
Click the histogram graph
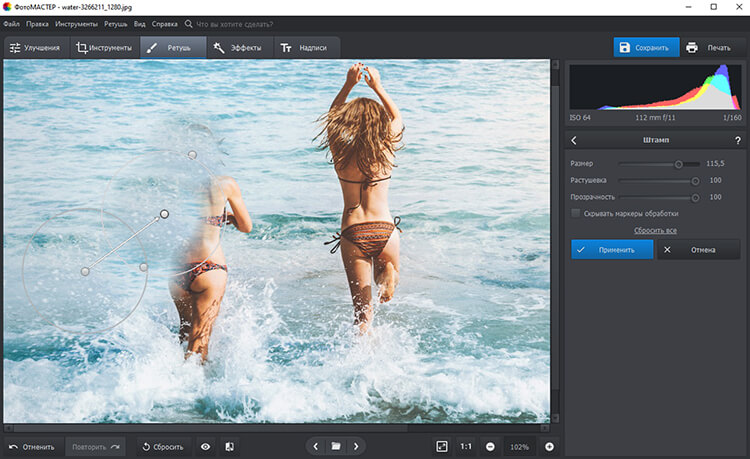(x=655, y=87)
